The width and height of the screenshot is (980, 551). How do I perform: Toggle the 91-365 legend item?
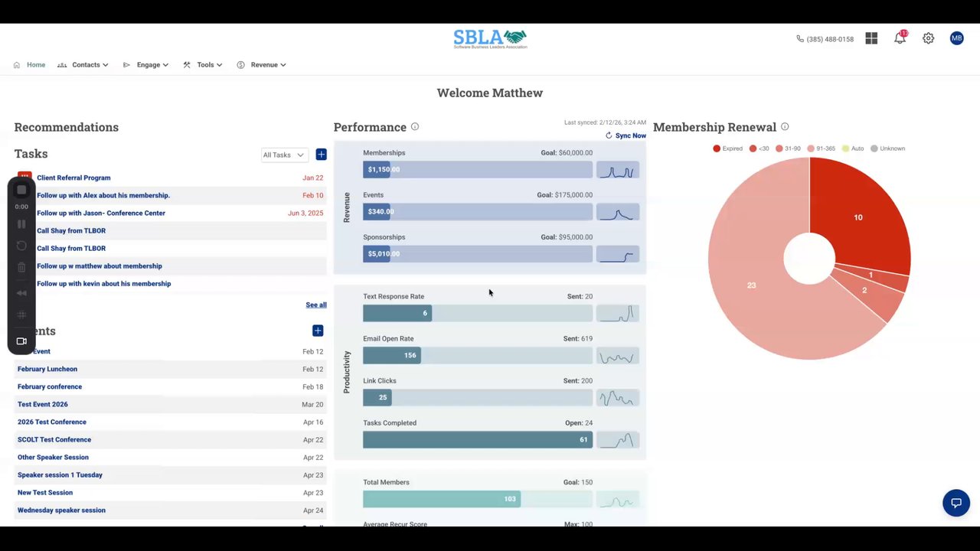click(x=821, y=148)
